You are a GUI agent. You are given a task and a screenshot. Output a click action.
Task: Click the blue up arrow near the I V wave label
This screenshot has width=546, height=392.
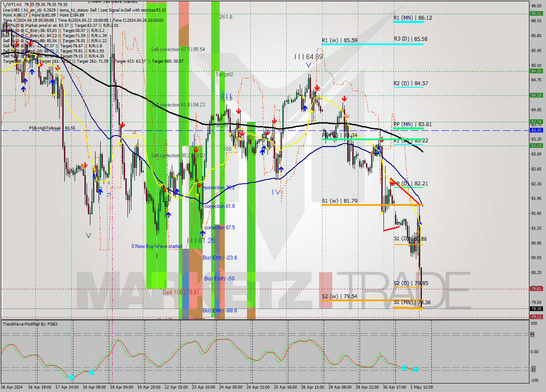tap(282, 169)
